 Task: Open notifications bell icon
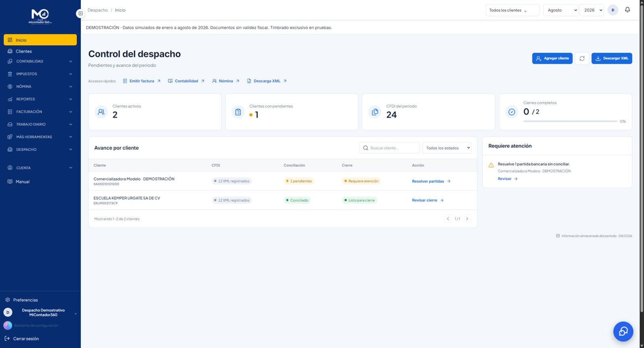point(627,10)
